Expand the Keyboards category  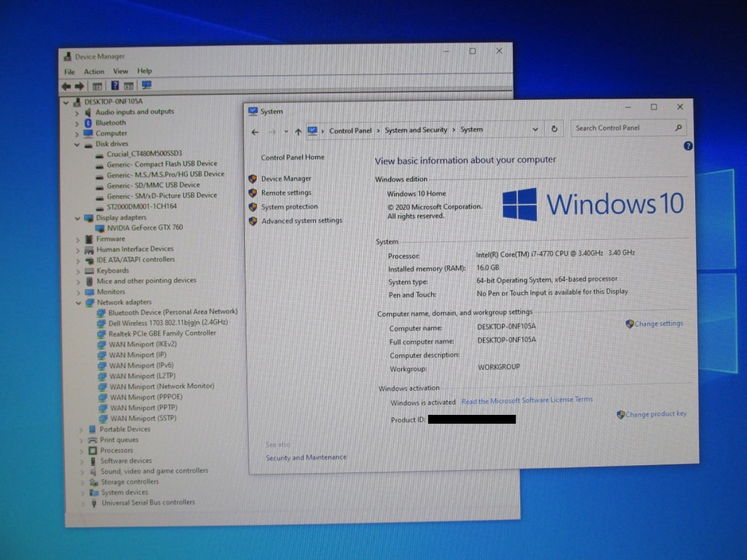[x=78, y=271]
